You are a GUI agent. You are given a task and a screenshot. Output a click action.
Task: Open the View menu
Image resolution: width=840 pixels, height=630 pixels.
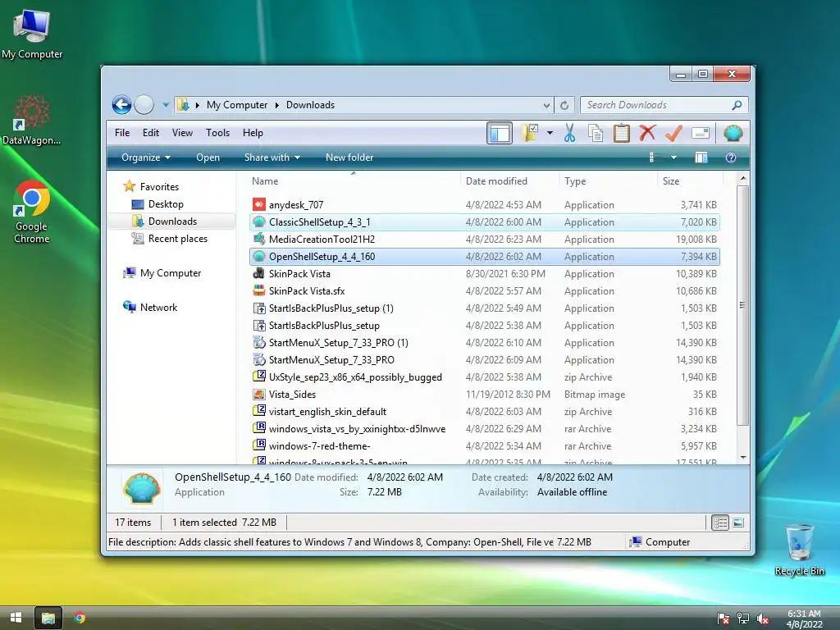pos(182,133)
